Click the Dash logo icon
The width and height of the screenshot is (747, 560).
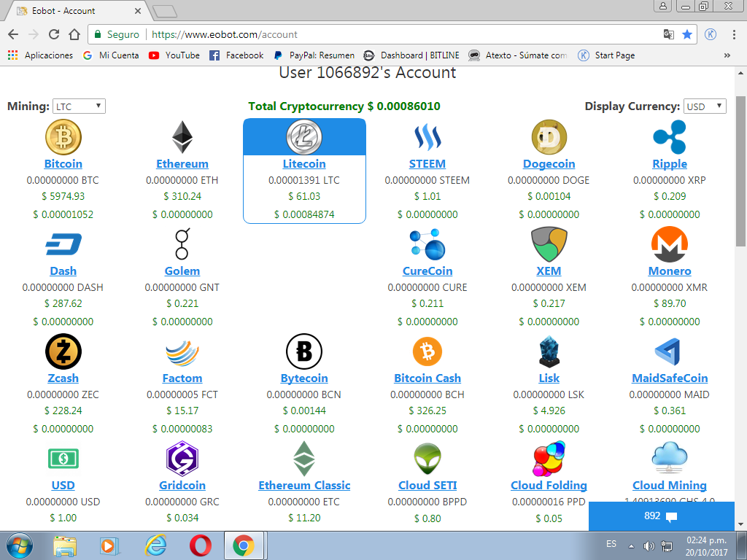point(63,244)
